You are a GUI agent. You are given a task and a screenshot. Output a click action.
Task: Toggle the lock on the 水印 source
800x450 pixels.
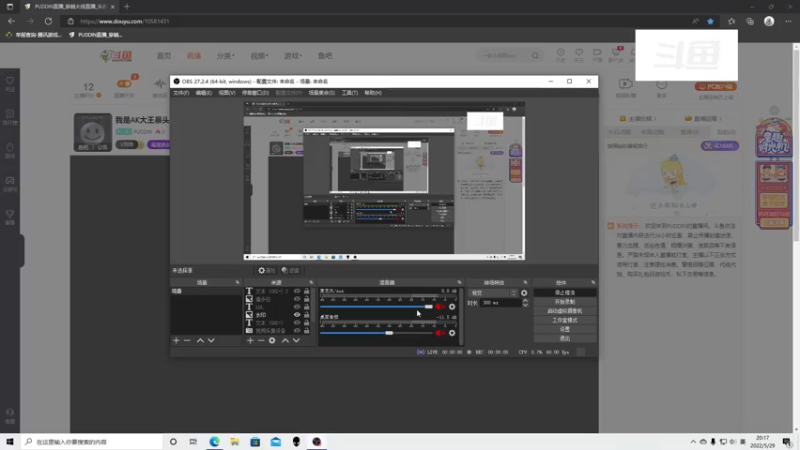coord(307,315)
